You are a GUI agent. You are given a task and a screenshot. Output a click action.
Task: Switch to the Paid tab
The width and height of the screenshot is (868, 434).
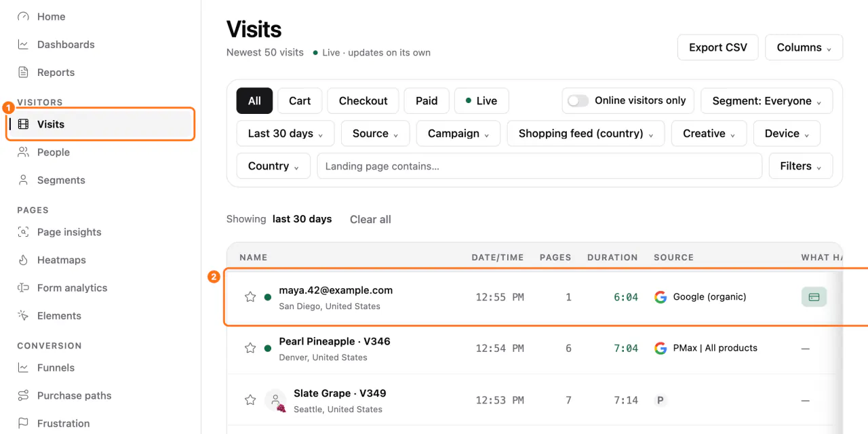(x=427, y=101)
